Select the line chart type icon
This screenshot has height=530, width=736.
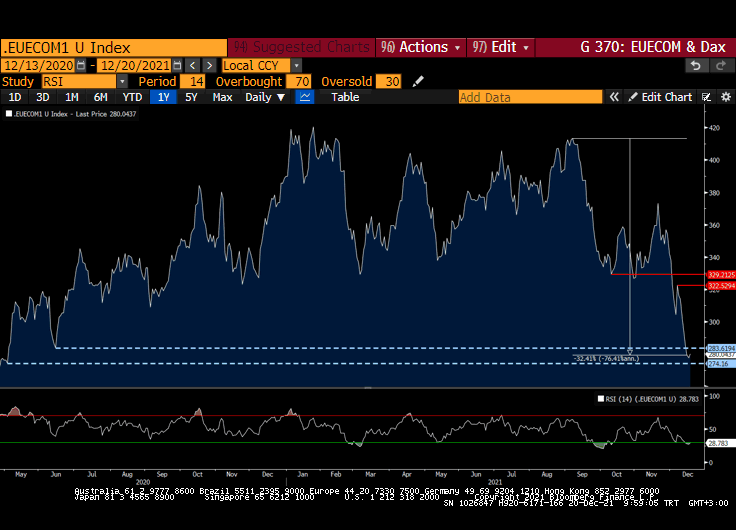[305, 97]
